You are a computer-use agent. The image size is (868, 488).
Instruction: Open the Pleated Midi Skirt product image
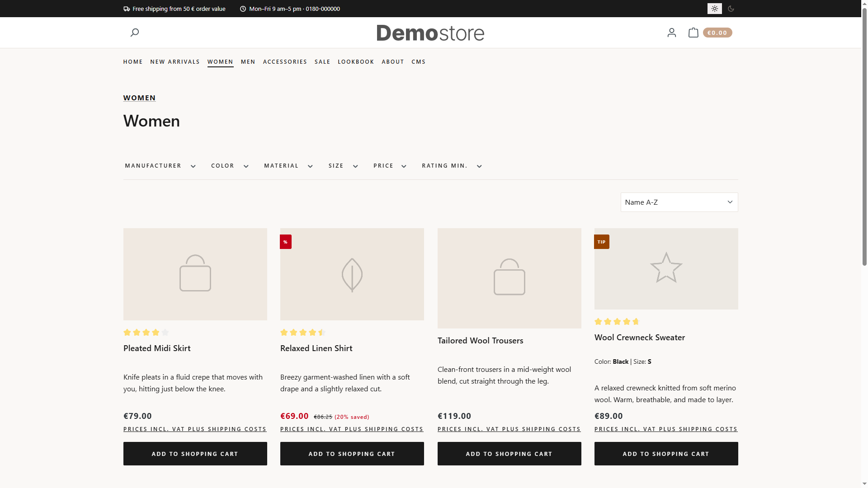[195, 274]
